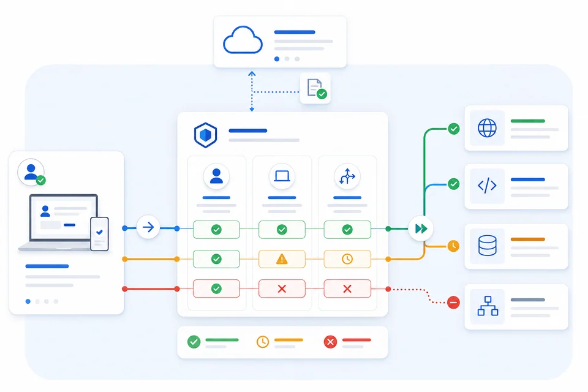Viewport: 588px width, 392px height.
Task: Click the blue title bar in code card
Action: [x=527, y=179]
